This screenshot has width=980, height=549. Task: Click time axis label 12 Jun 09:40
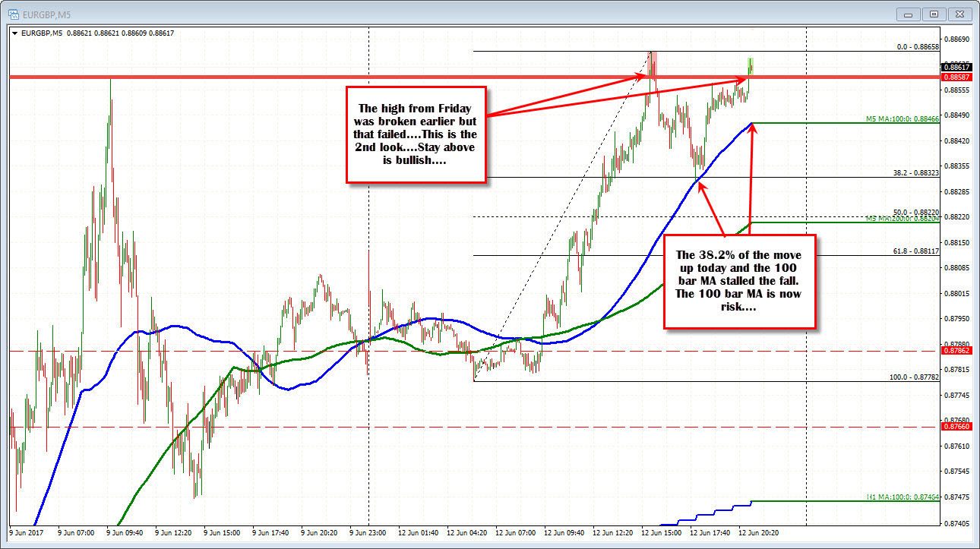(564, 532)
